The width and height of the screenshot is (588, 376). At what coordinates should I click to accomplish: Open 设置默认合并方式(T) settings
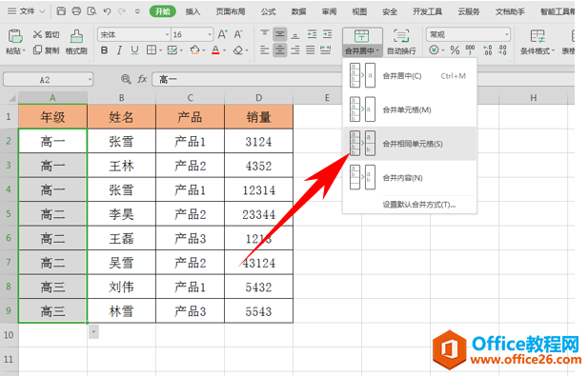click(x=419, y=205)
